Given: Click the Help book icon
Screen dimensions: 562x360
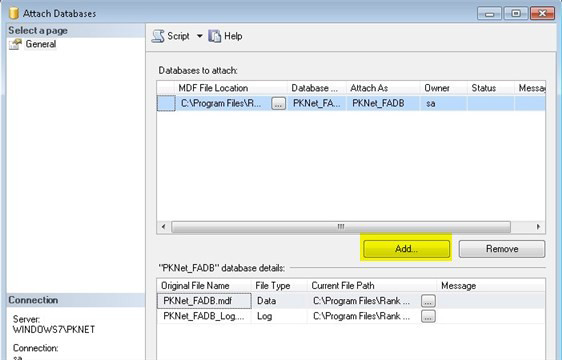Looking at the screenshot, I should [x=215, y=36].
